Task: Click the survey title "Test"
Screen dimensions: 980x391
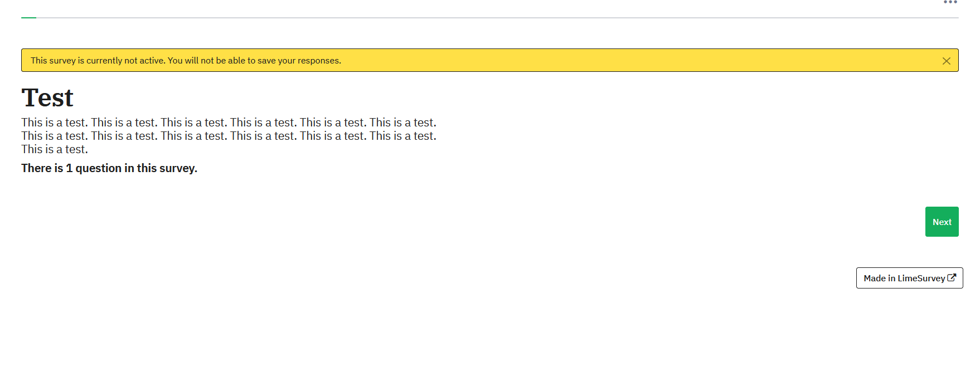Action: pyautogui.click(x=47, y=98)
